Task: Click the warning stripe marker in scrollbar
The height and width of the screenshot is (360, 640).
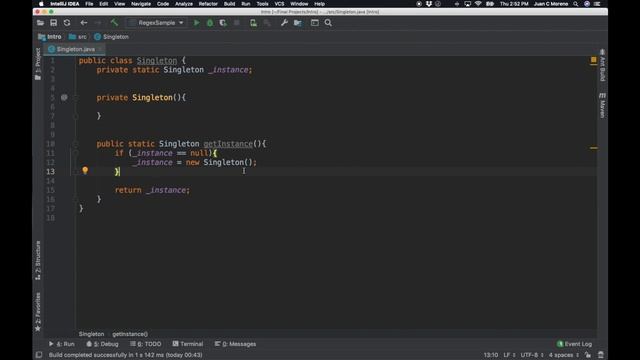Action: (593, 148)
